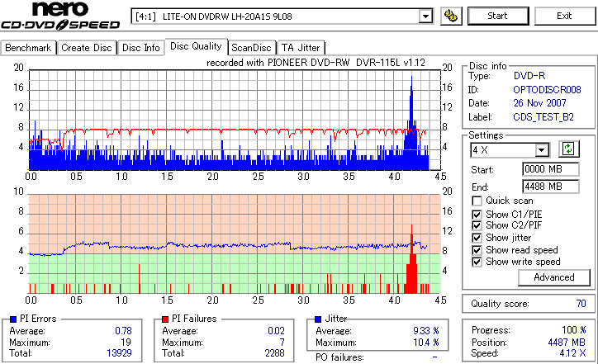Switch to the TA Jitter tab
598x364 pixels.
(x=301, y=48)
